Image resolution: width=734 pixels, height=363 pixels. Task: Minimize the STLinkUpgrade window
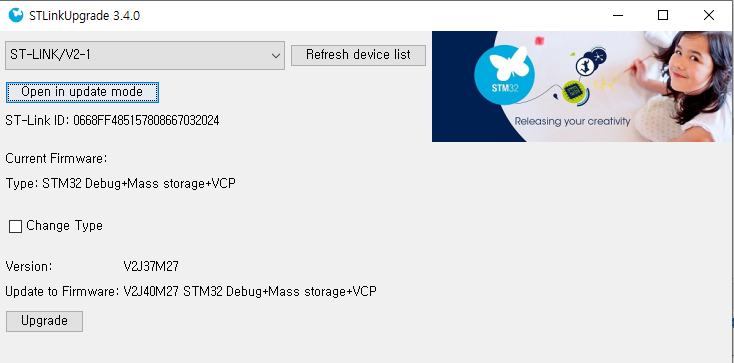click(617, 15)
